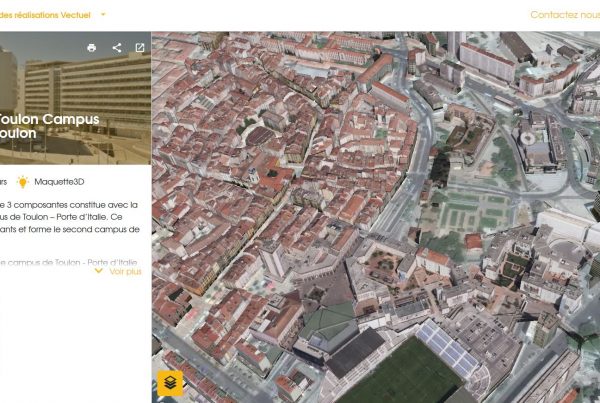
Task: Open the map layers button
Action: click(x=170, y=383)
